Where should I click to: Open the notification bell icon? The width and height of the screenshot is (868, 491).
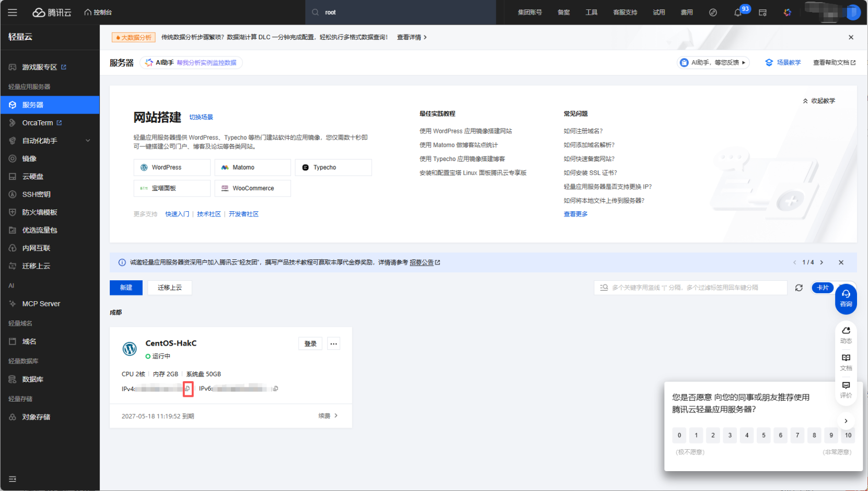(x=737, y=13)
